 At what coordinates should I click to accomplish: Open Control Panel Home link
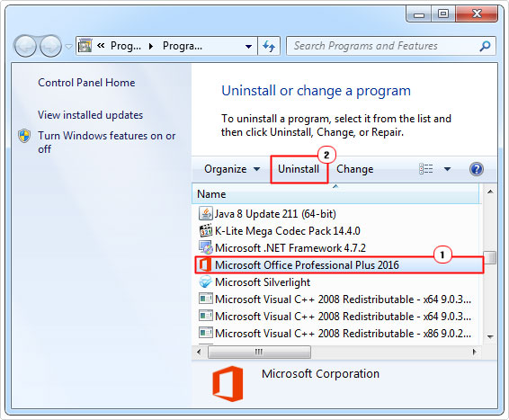pyautogui.click(x=86, y=83)
